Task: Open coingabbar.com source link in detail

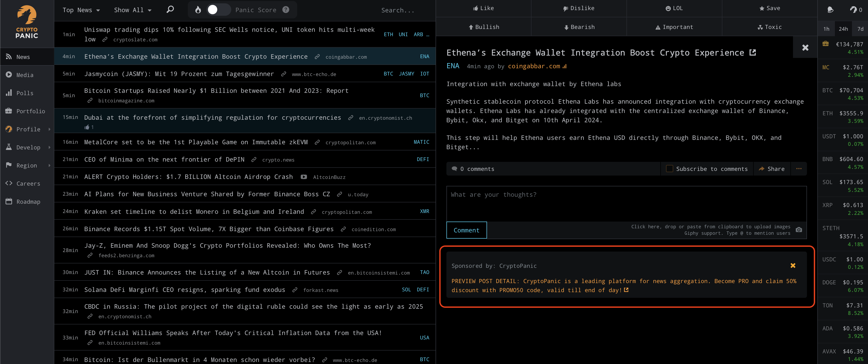Action: (x=534, y=66)
